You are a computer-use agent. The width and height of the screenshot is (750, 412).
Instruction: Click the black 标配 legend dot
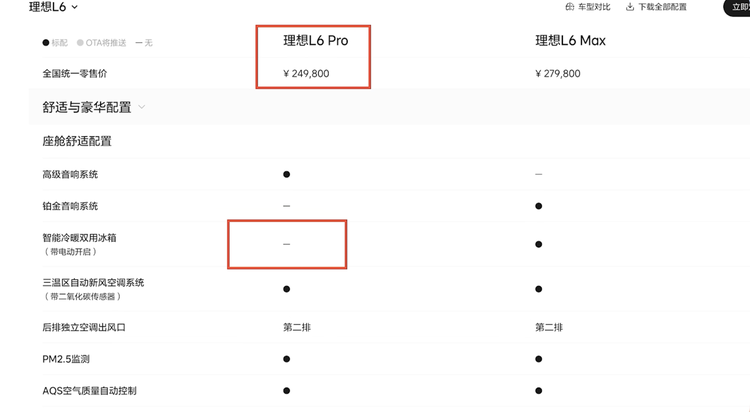(46, 43)
